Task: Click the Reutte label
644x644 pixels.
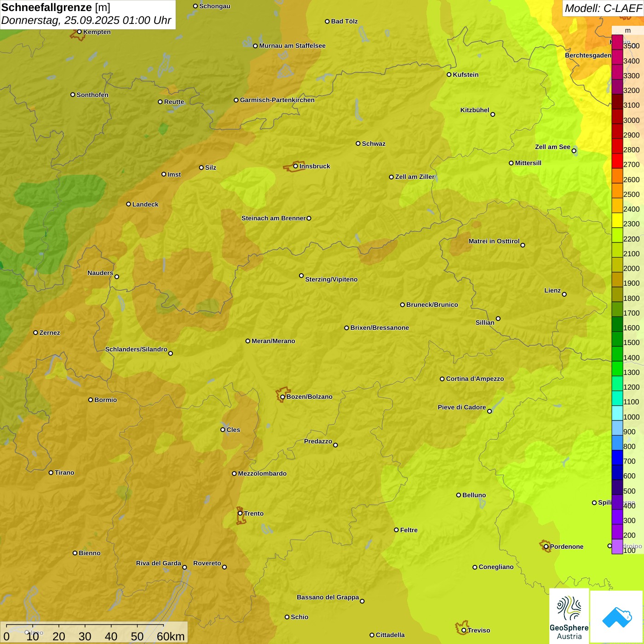Action: point(174,102)
